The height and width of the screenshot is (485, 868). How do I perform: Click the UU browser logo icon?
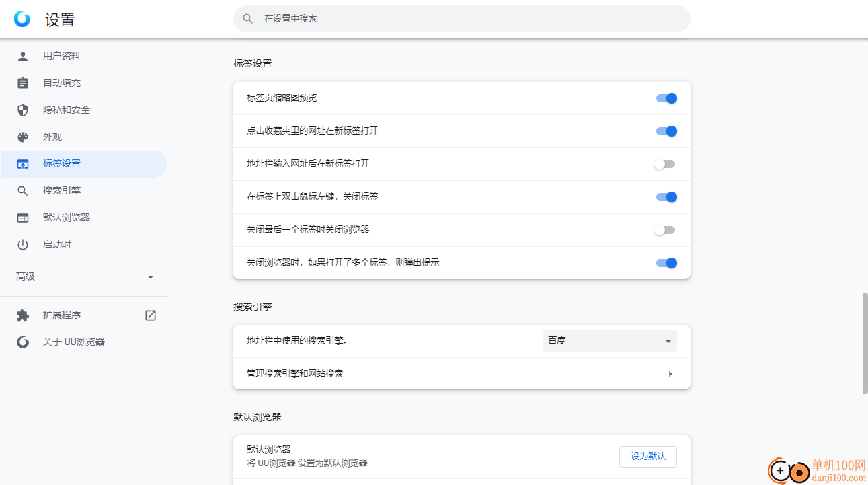pos(22,19)
